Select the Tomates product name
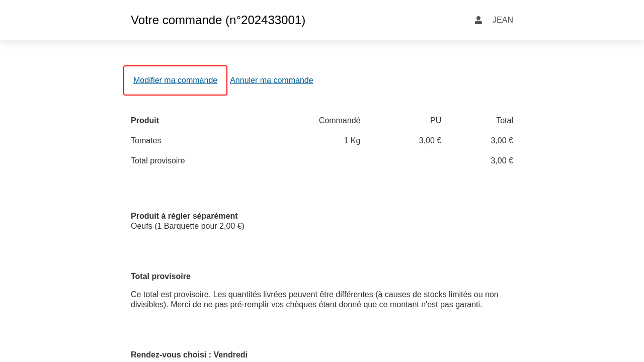The height and width of the screenshot is (362, 644). (146, 141)
